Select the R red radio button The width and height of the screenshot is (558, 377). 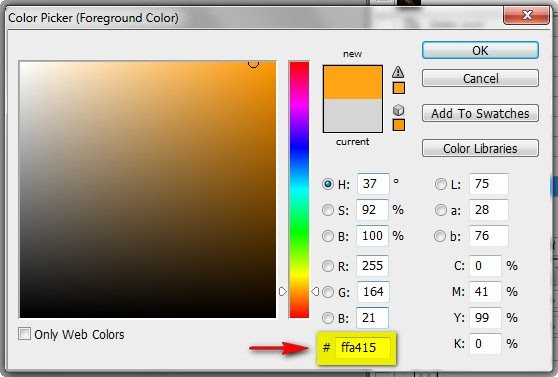pyautogui.click(x=328, y=266)
